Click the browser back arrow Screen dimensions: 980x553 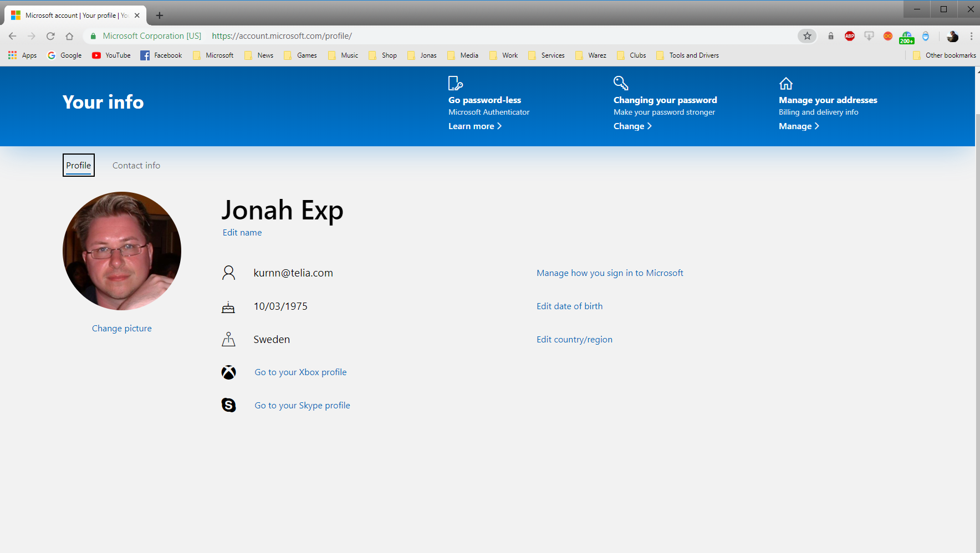click(x=13, y=36)
